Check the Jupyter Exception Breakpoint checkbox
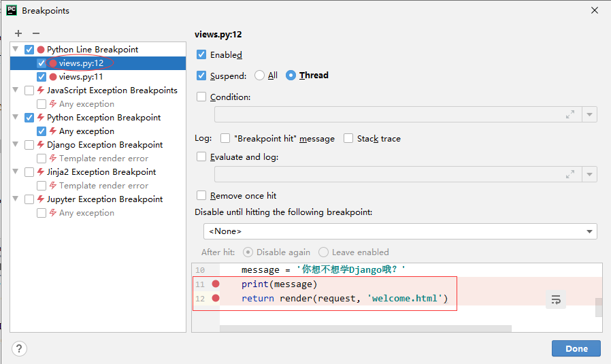The width and height of the screenshot is (611, 364). coord(29,199)
